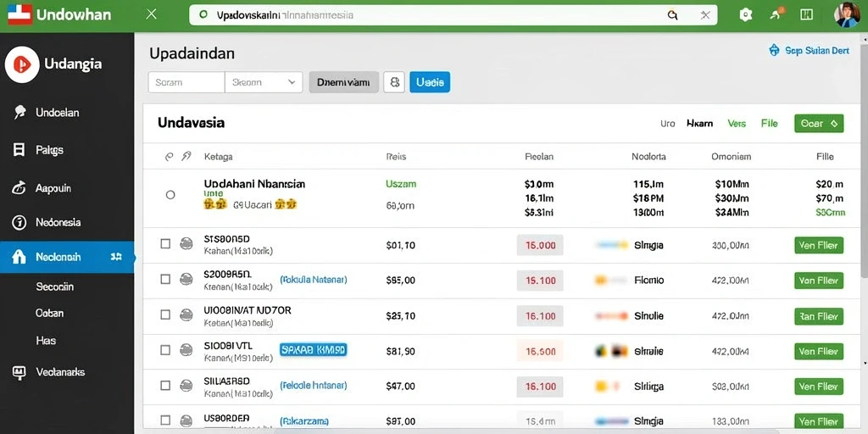Tick the checkbox for UI008IN/AT ND7OR row
868x434 pixels.
(165, 314)
